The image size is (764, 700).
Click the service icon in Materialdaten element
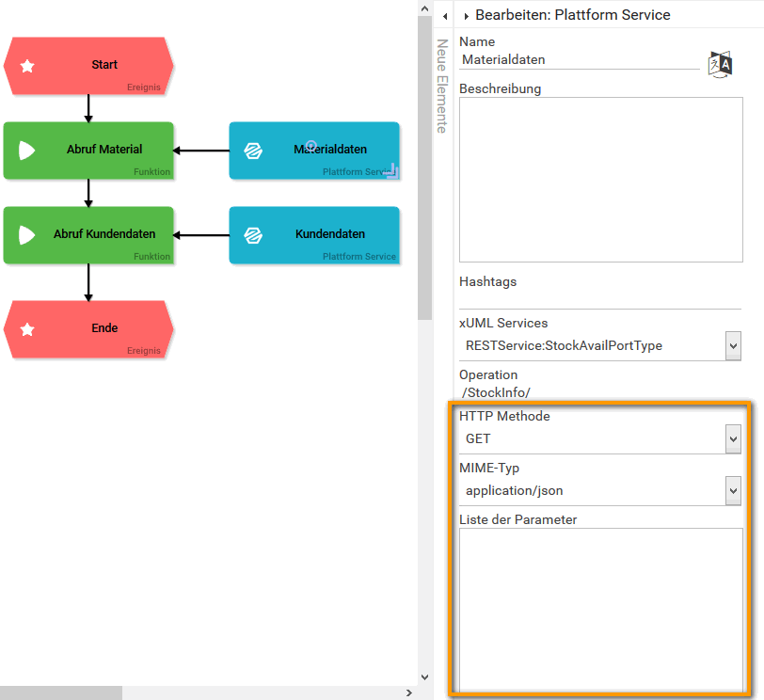pos(253,151)
